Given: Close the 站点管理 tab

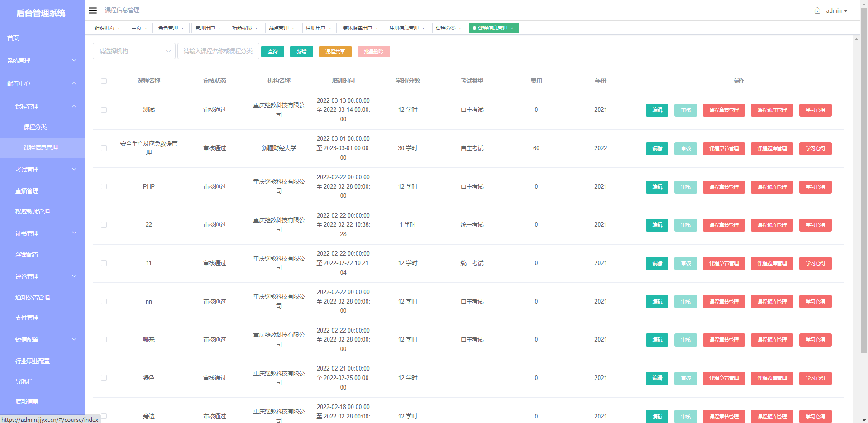Looking at the screenshot, I should click(x=293, y=29).
